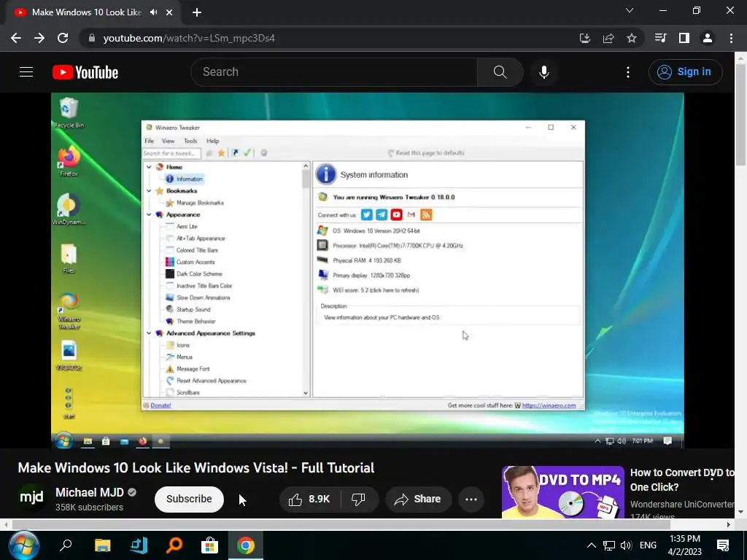
Task: Click the 358K subscribers text
Action: (x=89, y=507)
